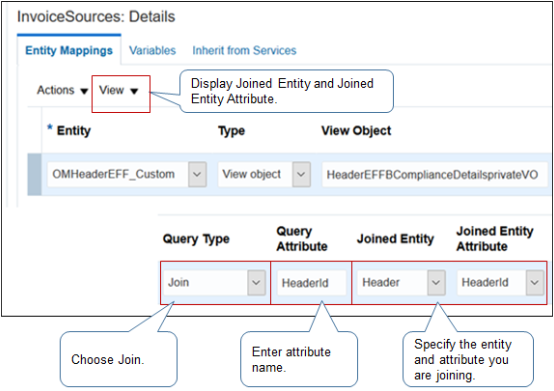Click the Query Attribute column header
The height and width of the screenshot is (391, 554).
302,239
